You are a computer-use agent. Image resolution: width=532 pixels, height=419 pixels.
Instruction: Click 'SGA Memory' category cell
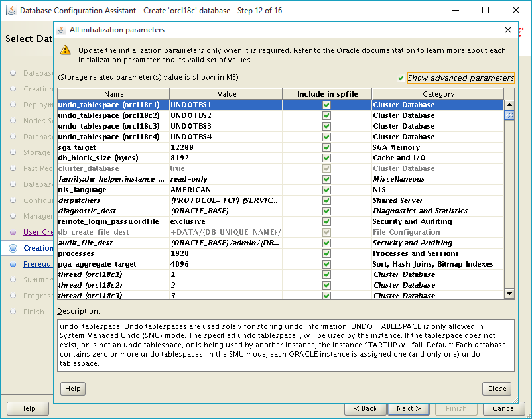point(438,147)
